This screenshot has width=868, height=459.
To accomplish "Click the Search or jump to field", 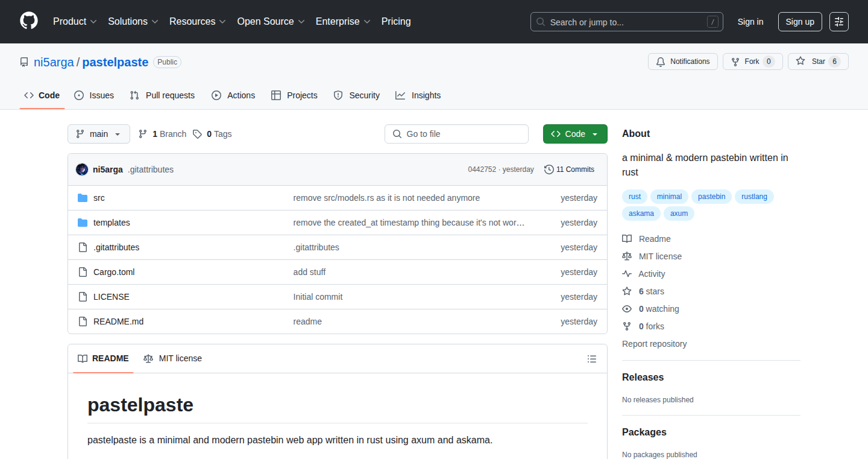I will pyautogui.click(x=627, y=22).
